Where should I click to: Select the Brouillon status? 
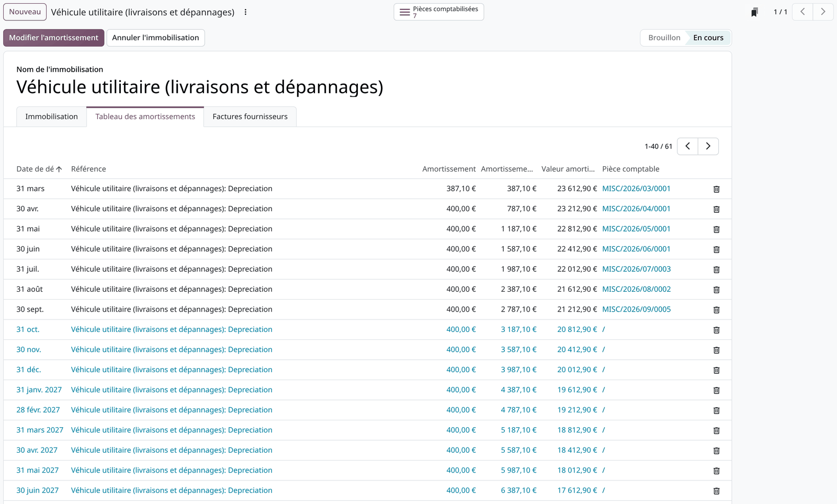click(664, 38)
